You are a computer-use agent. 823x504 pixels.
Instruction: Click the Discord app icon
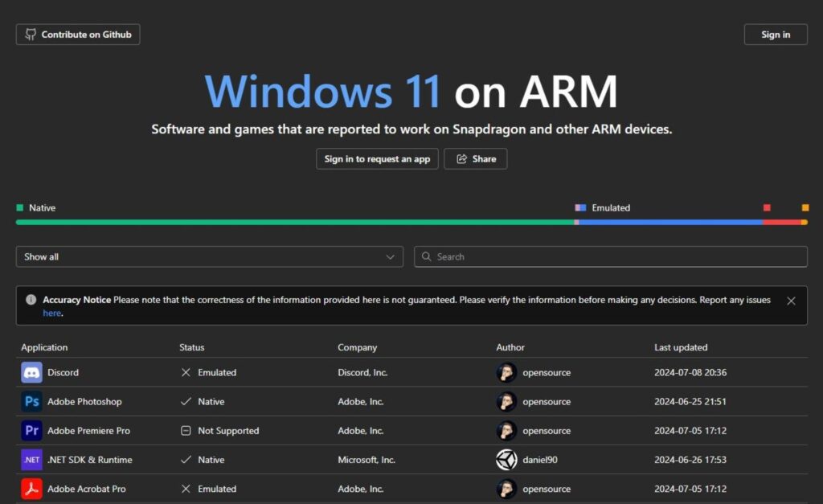pos(31,372)
